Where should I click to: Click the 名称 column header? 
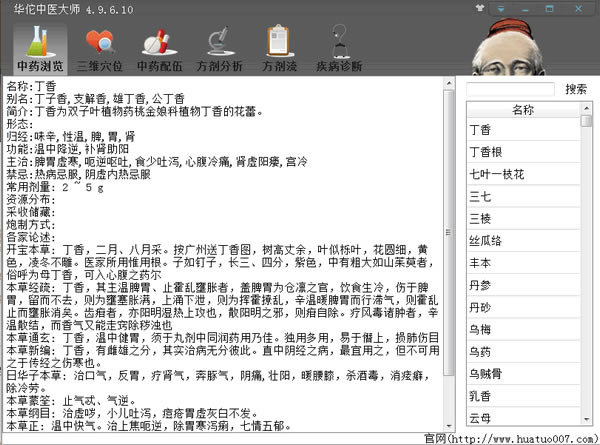522,109
